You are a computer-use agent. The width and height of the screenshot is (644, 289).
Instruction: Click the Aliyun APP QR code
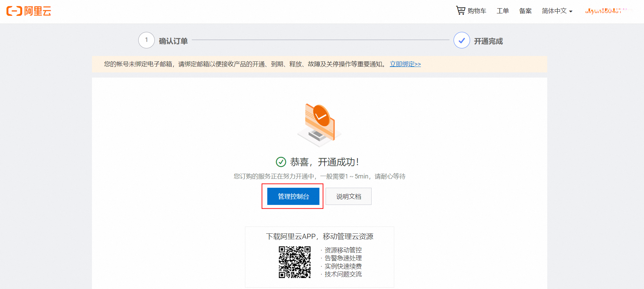tap(294, 262)
